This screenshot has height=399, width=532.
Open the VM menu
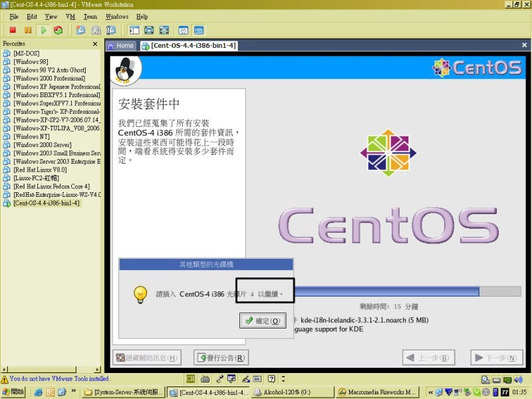tap(70, 16)
